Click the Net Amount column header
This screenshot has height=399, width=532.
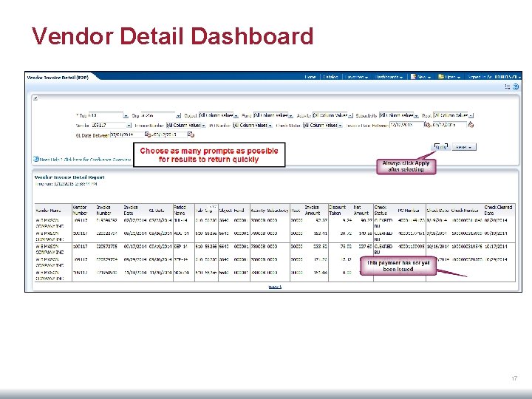point(361,210)
